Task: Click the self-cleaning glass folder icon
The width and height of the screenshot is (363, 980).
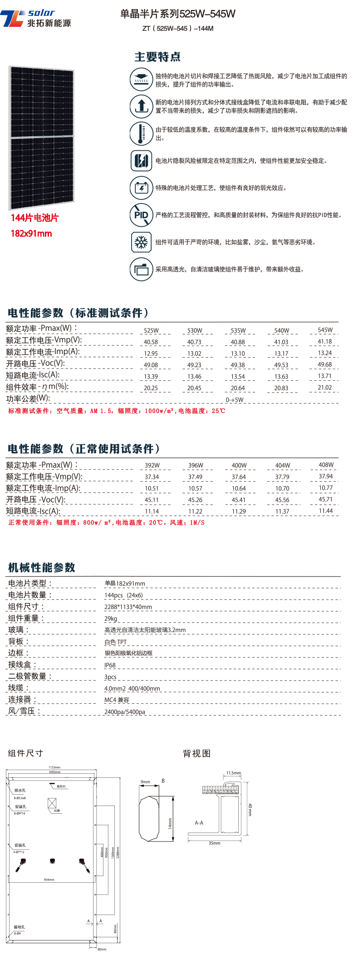Action: click(x=141, y=269)
